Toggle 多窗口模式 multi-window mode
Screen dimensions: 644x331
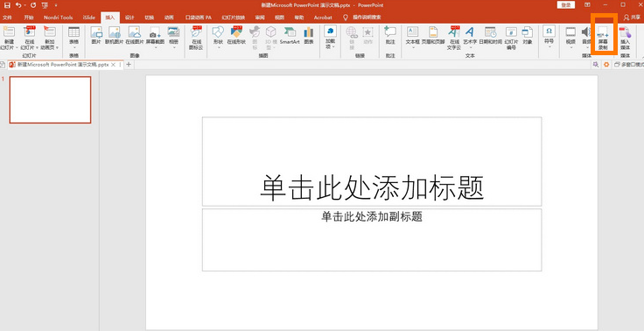coord(629,65)
